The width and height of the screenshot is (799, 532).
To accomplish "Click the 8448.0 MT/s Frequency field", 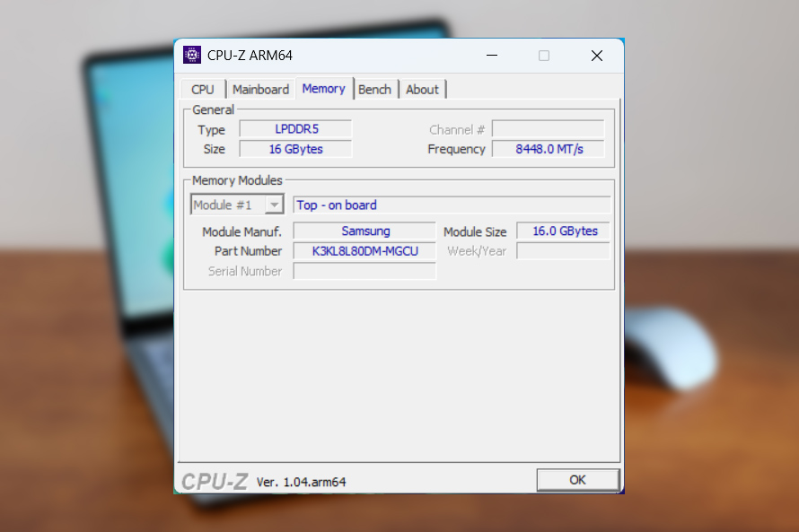I will (548, 149).
